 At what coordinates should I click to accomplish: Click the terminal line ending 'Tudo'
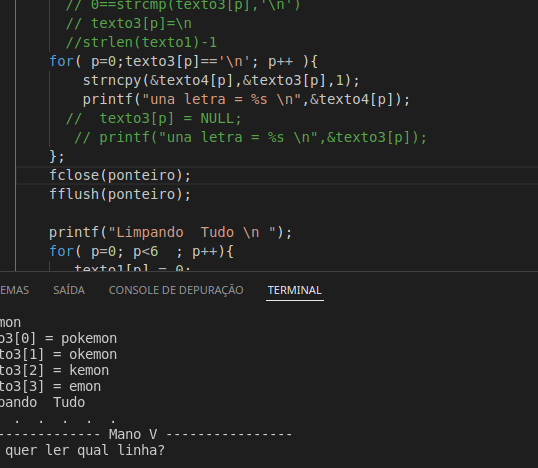point(42,402)
